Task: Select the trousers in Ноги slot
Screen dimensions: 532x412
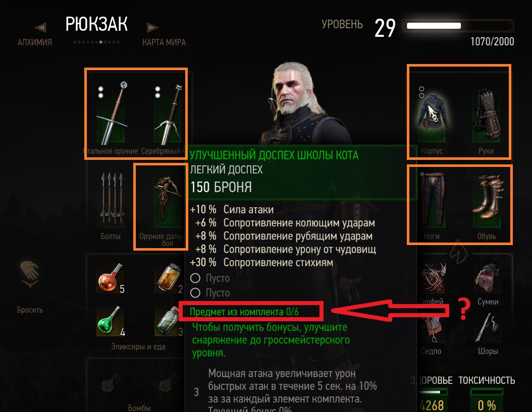Action: [432, 199]
